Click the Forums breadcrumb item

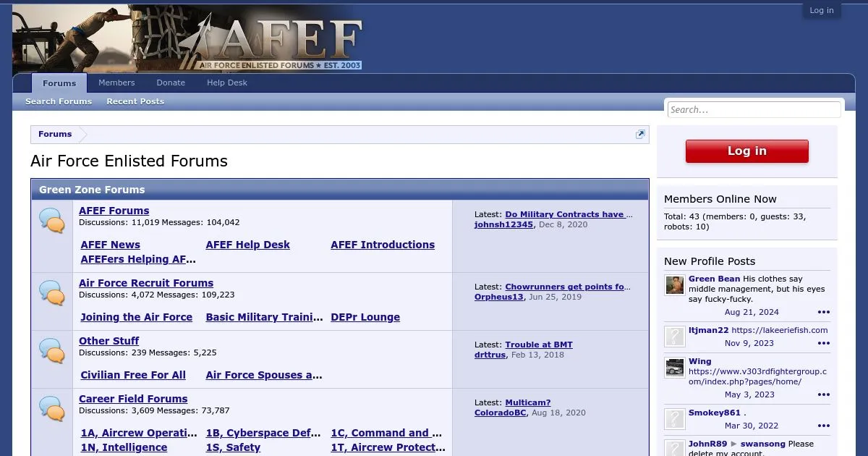pyautogui.click(x=55, y=135)
